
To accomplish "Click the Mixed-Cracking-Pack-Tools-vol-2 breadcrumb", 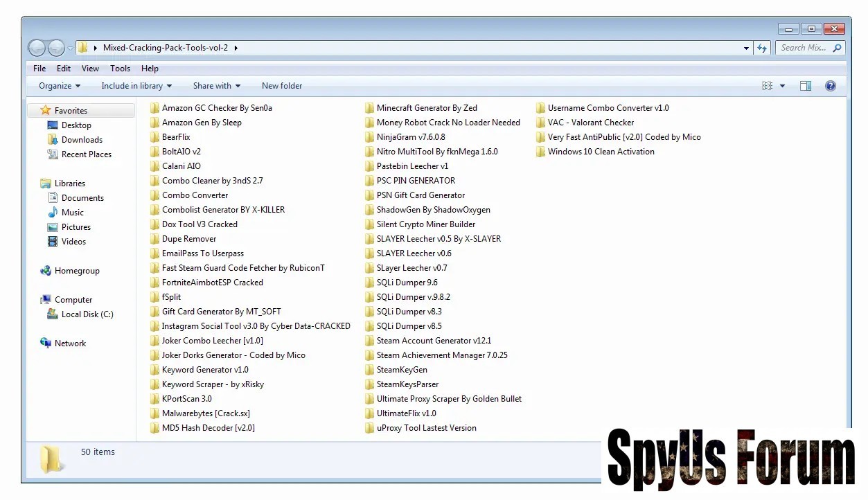I will pos(165,48).
